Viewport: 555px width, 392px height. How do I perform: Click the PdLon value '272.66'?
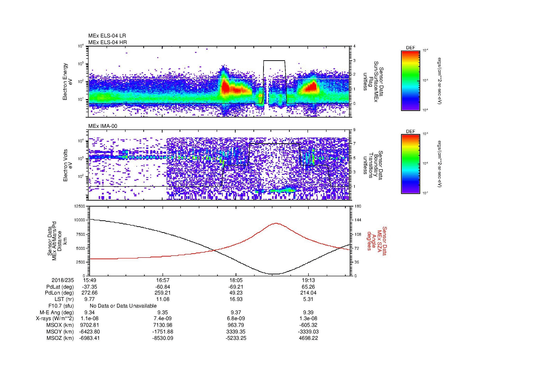pos(90,293)
